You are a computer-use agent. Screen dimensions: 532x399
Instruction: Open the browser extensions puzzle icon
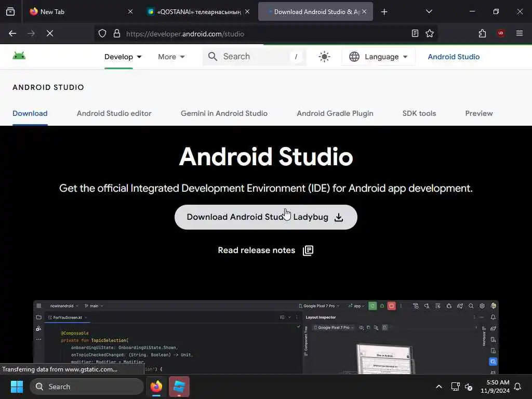tap(482, 33)
